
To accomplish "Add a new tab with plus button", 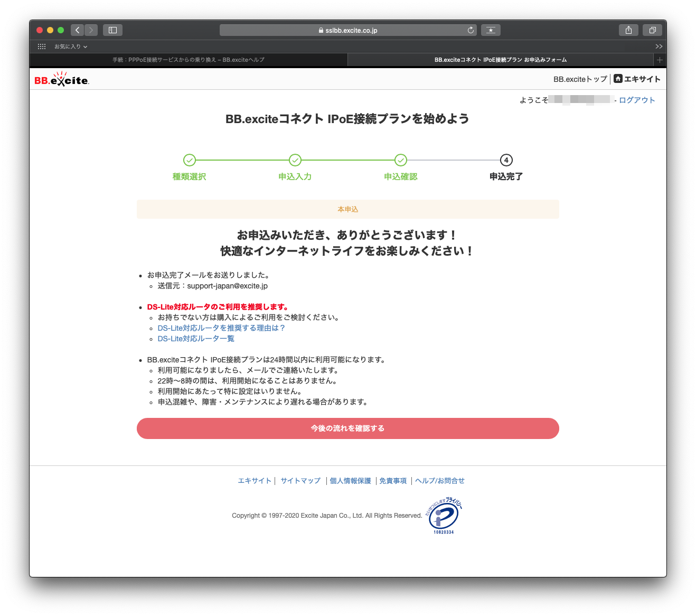I will (x=660, y=60).
